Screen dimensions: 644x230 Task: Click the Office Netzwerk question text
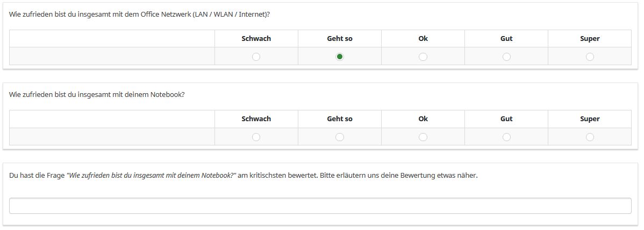(140, 14)
